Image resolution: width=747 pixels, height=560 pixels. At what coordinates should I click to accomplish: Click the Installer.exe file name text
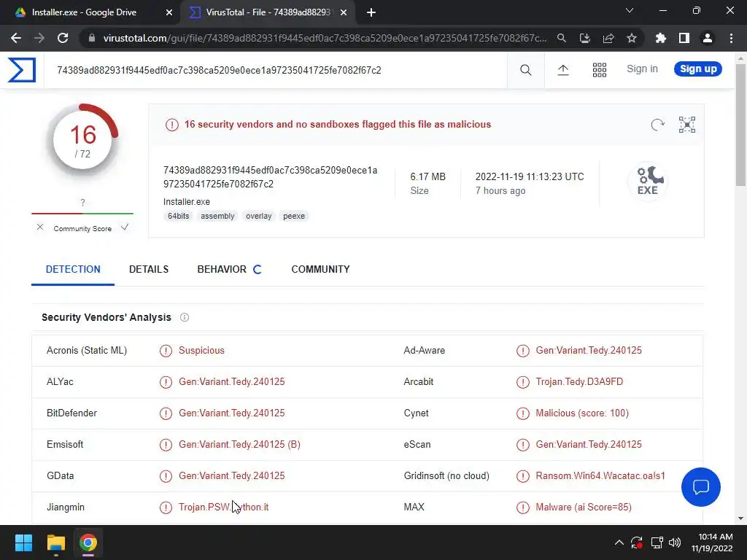coord(187,202)
